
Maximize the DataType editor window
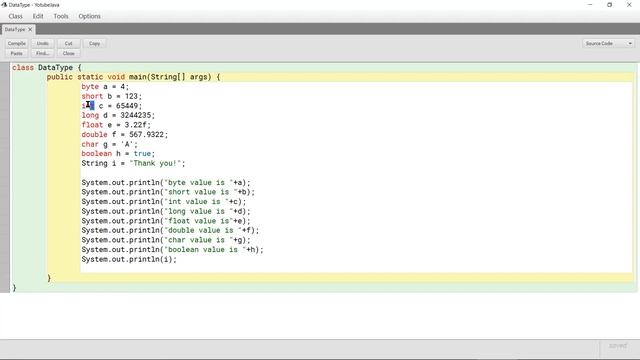pyautogui.click(x=609, y=5)
